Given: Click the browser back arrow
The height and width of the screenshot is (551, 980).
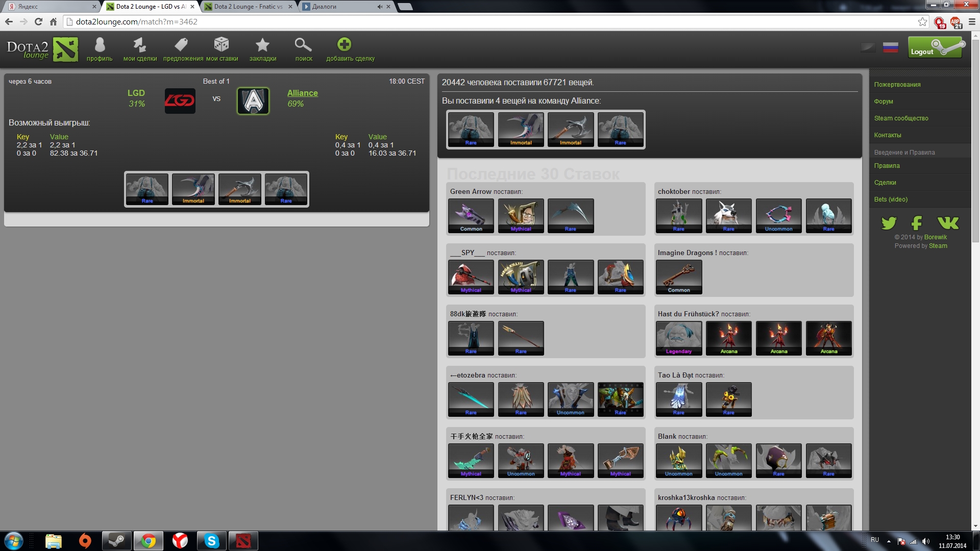Looking at the screenshot, I should [9, 21].
